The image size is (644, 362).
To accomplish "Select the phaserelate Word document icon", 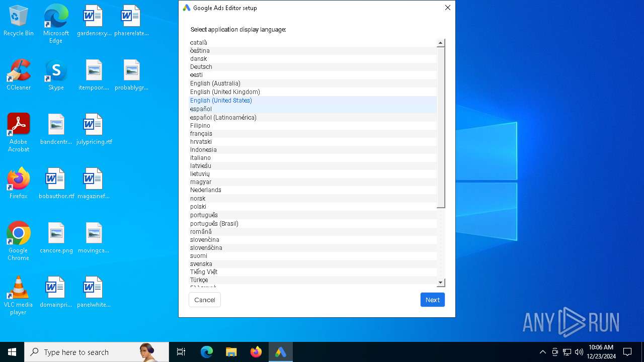I will (131, 21).
